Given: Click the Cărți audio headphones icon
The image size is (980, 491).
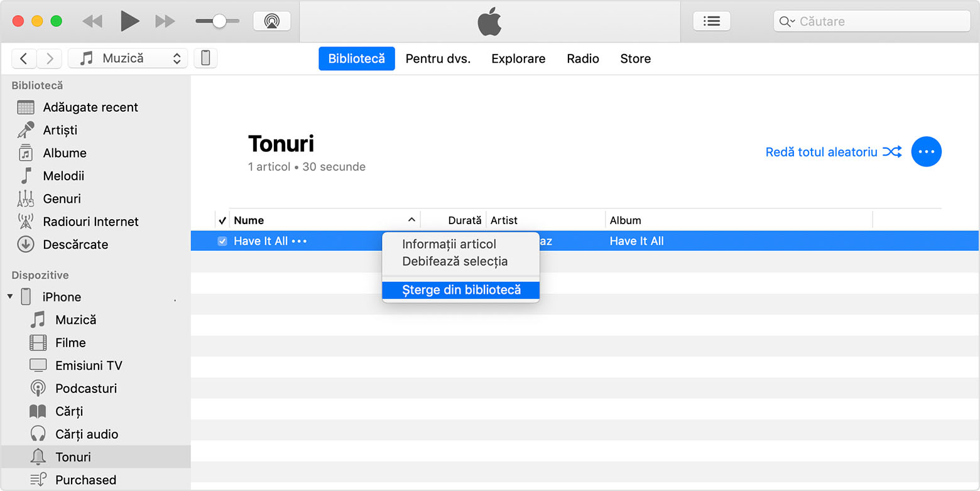Looking at the screenshot, I should point(38,434).
